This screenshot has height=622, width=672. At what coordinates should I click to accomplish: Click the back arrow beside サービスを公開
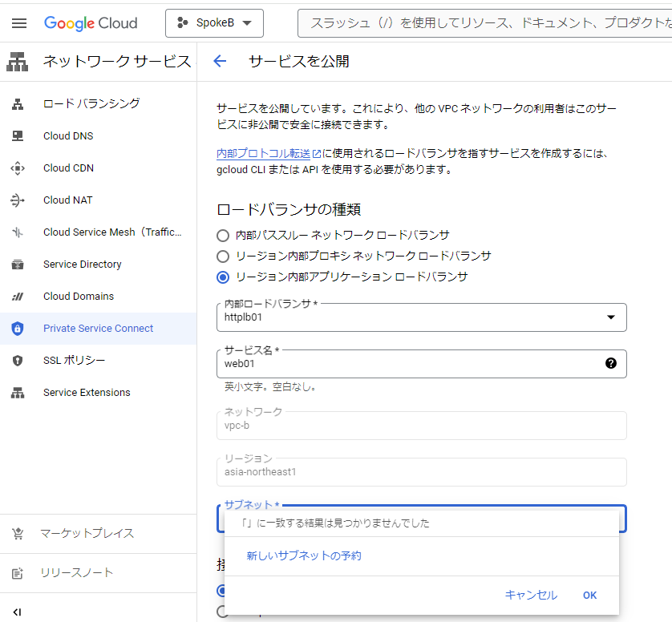(x=220, y=62)
